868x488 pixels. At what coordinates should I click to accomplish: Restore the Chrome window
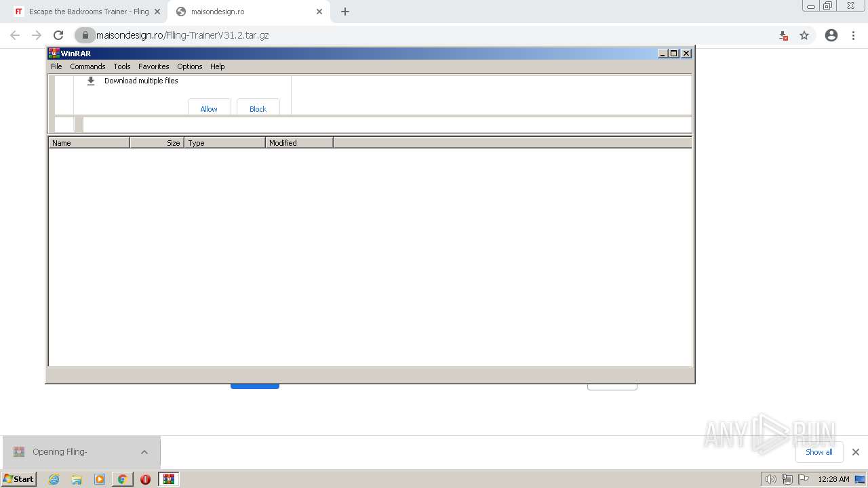pos(828,6)
